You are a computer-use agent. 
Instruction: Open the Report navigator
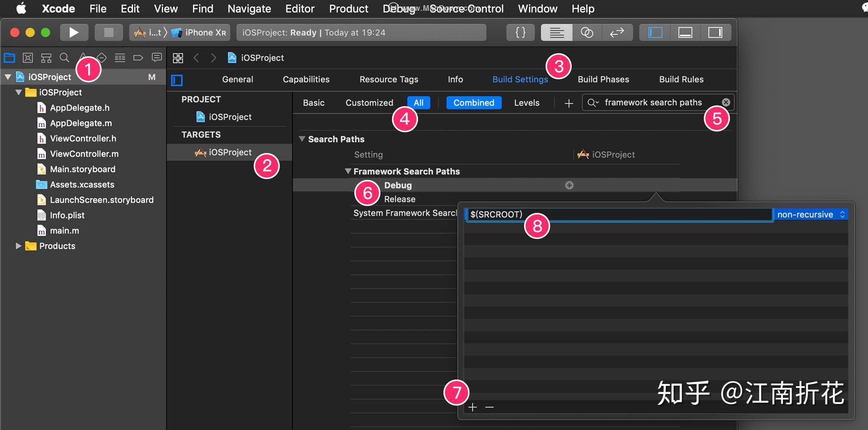(157, 58)
